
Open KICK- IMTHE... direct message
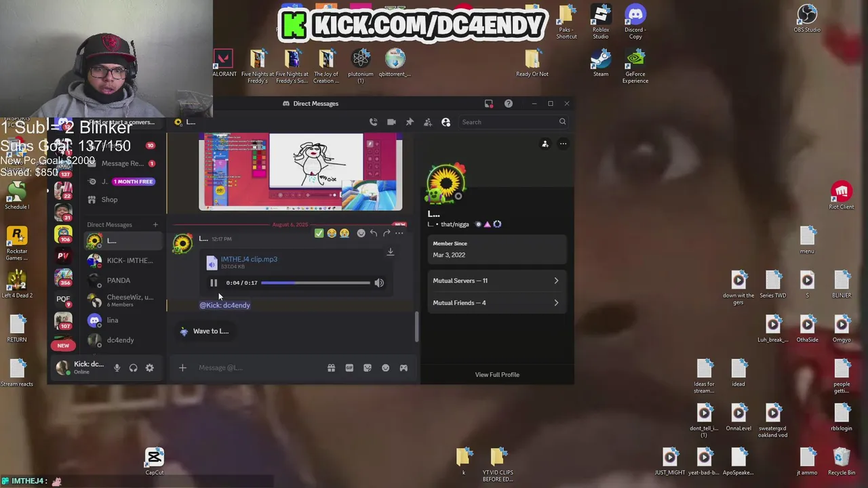coord(122,260)
